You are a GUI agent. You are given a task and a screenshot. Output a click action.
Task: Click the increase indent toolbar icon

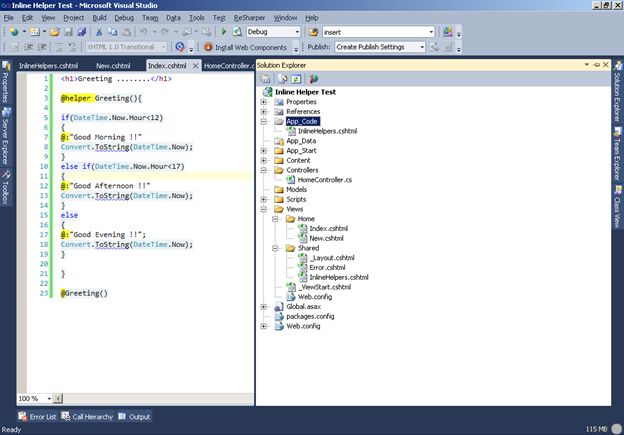pyautogui.click(x=42, y=47)
